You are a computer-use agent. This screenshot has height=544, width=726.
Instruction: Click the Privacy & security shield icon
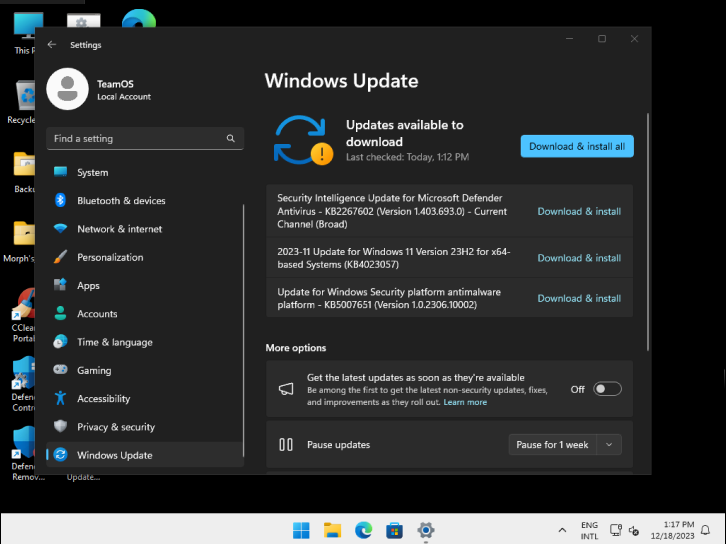(60, 426)
